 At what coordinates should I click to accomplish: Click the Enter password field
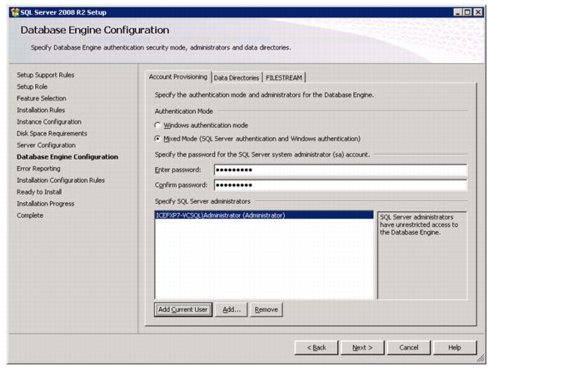341,170
